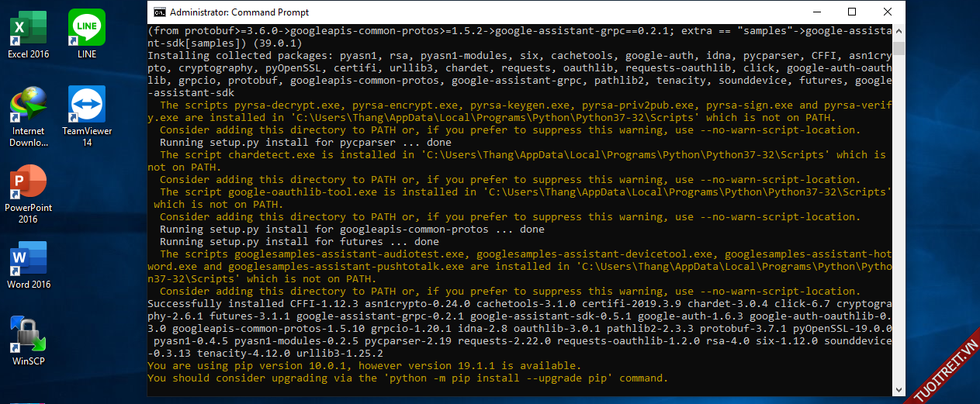This screenshot has width=980, height=404.
Task: Click the Command Prompt scrollbar thumb
Action: [x=899, y=49]
